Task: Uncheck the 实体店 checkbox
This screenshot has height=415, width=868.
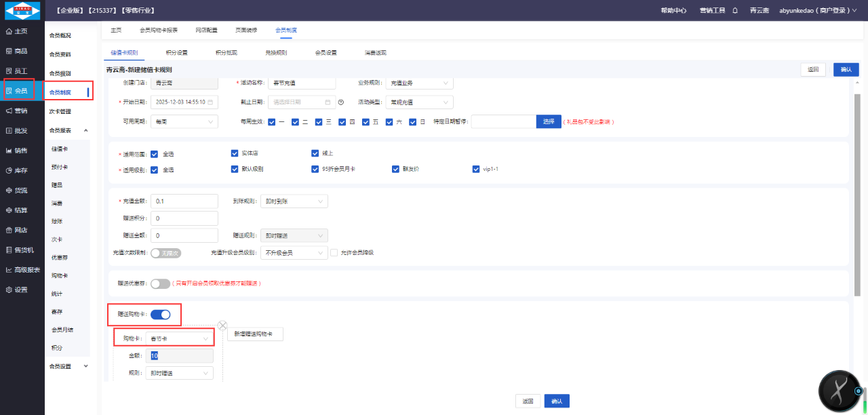Action: pyautogui.click(x=235, y=154)
